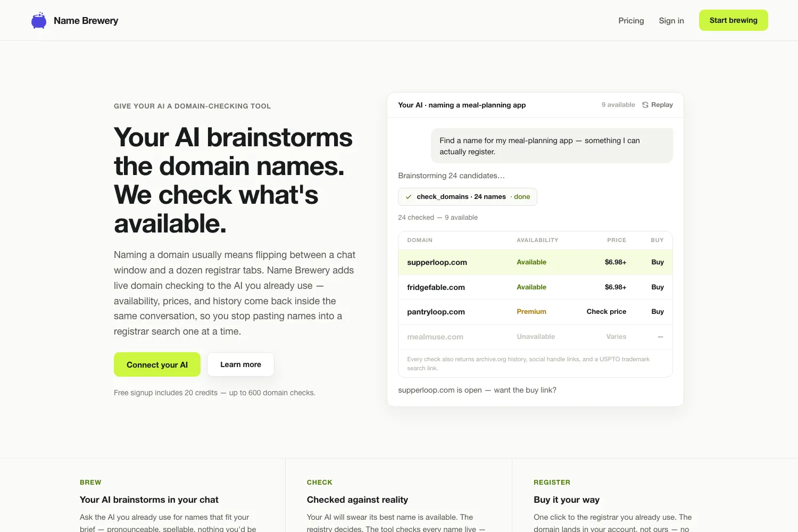Click the Name Brewery cauldron logo icon

(x=39, y=20)
